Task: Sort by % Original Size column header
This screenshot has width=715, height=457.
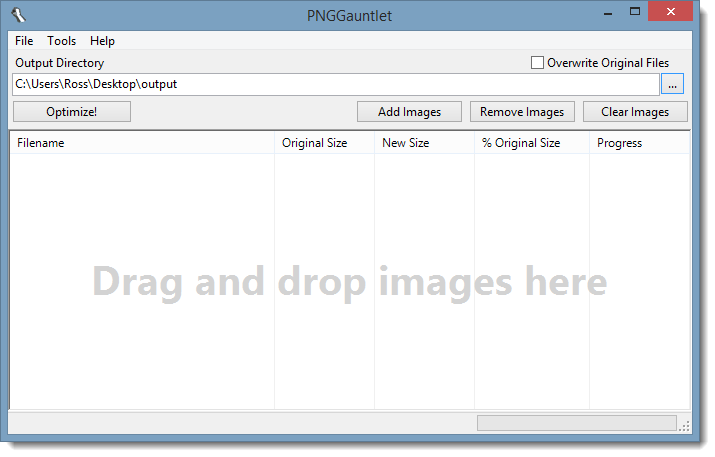Action: 532,143
